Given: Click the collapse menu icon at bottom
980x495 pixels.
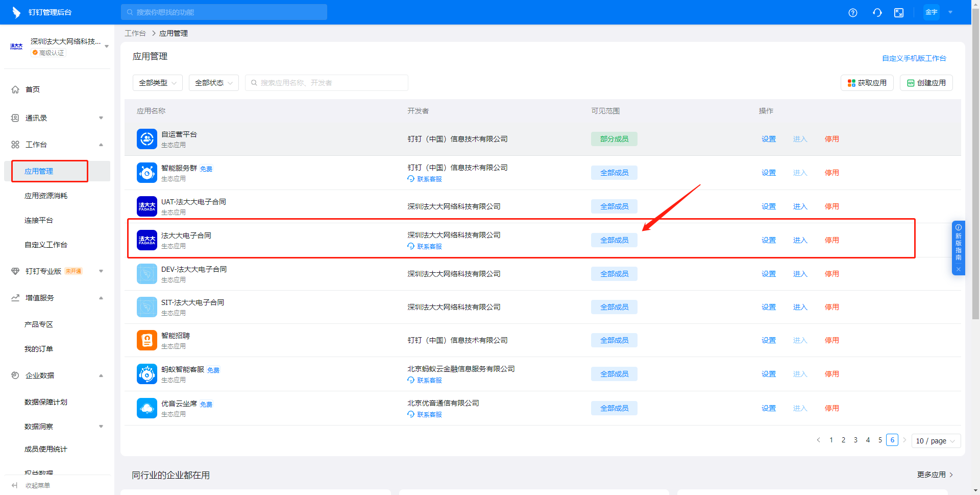Looking at the screenshot, I should tap(15, 485).
